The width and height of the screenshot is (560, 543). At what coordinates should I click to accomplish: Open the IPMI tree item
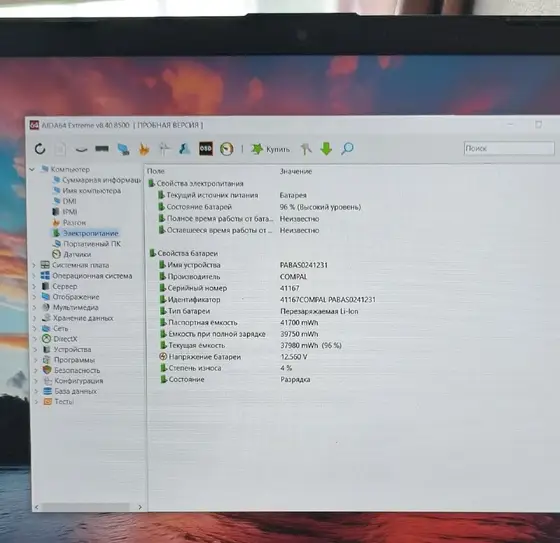click(65, 212)
